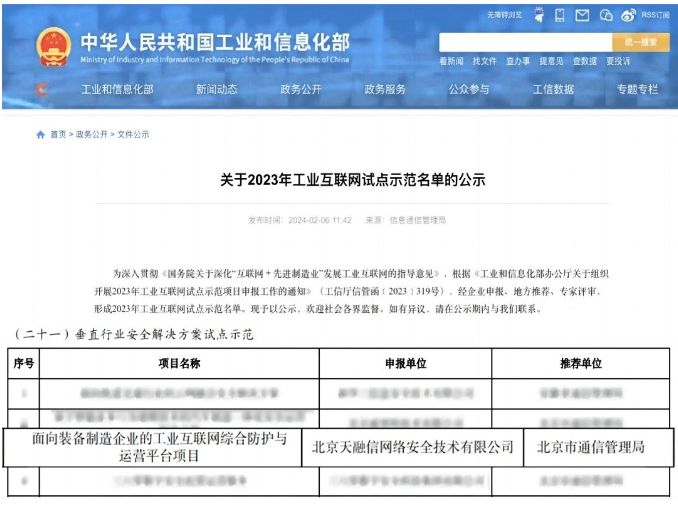
Task: Open the 专题专栏 navigation menu
Action: click(x=637, y=90)
